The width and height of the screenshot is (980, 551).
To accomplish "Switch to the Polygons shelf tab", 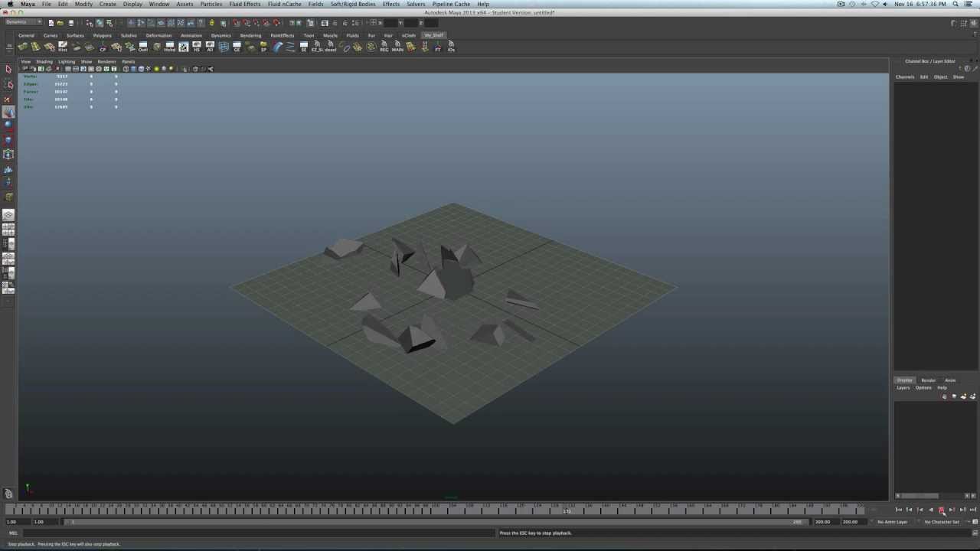I will tap(102, 35).
